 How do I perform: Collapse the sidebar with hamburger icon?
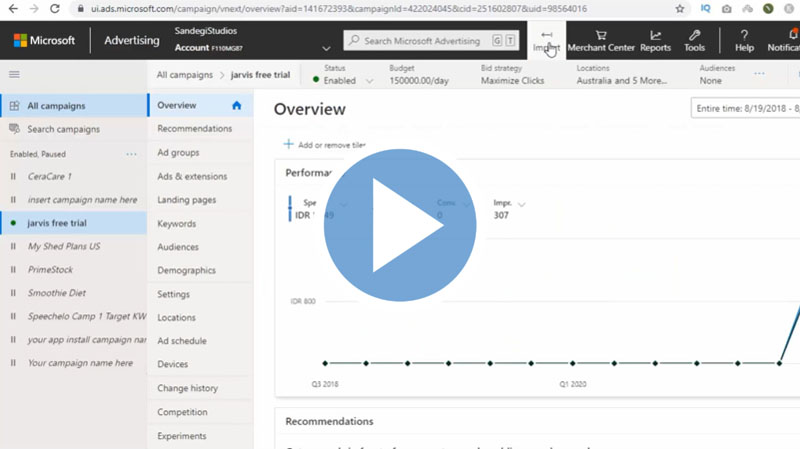(14, 74)
